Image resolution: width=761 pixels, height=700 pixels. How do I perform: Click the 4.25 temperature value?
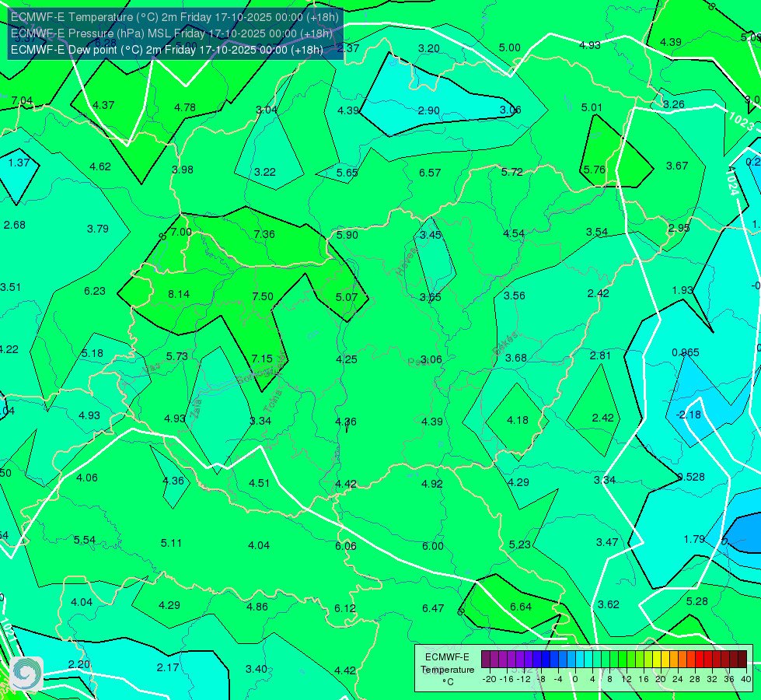pyautogui.click(x=347, y=359)
